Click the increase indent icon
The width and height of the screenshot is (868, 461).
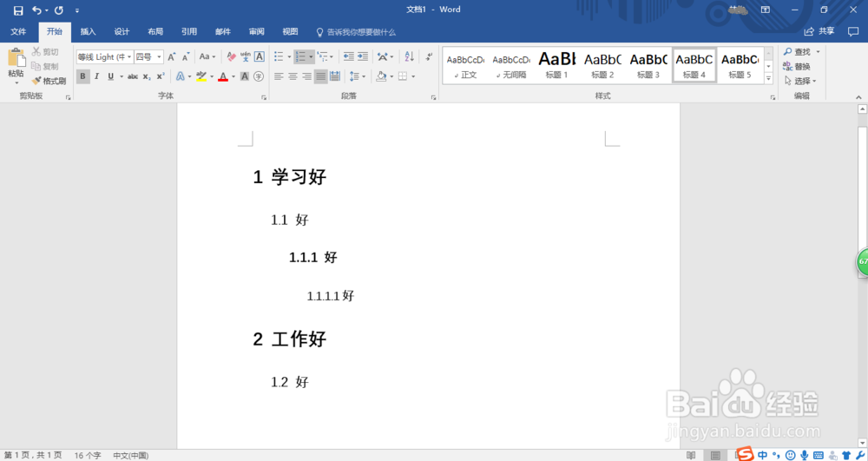point(363,56)
